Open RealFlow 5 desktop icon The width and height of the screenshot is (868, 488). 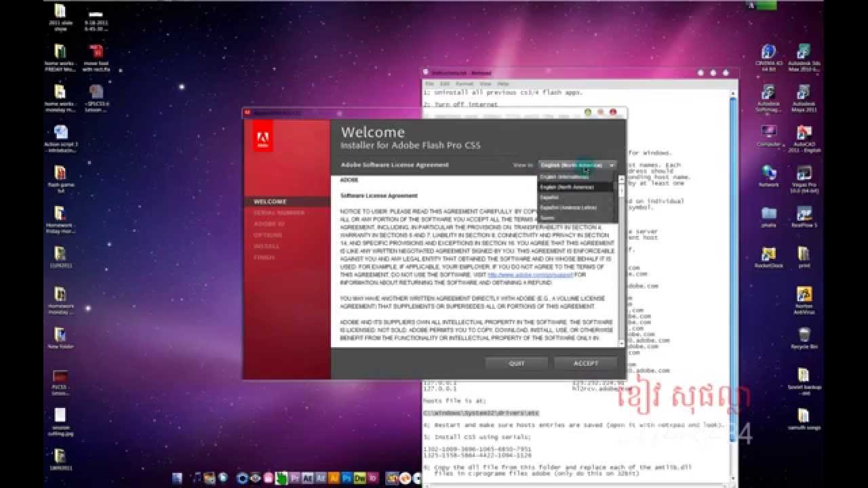tap(804, 217)
